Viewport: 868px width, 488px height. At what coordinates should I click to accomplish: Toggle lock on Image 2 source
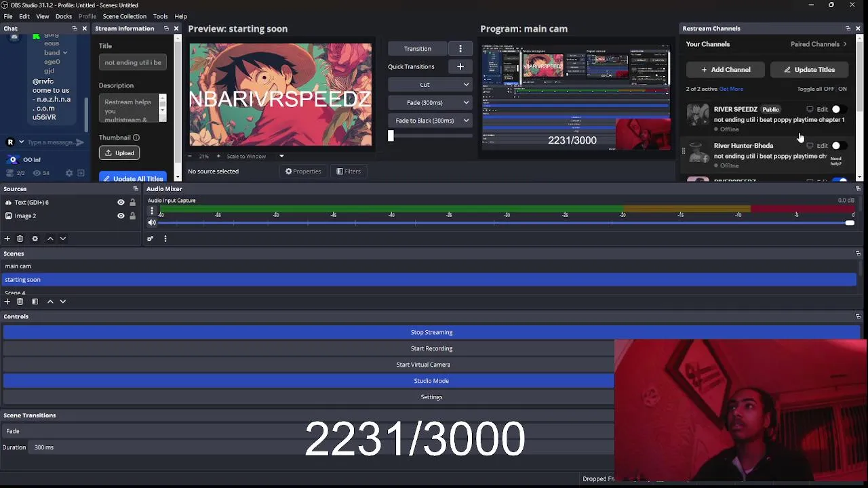[132, 216]
